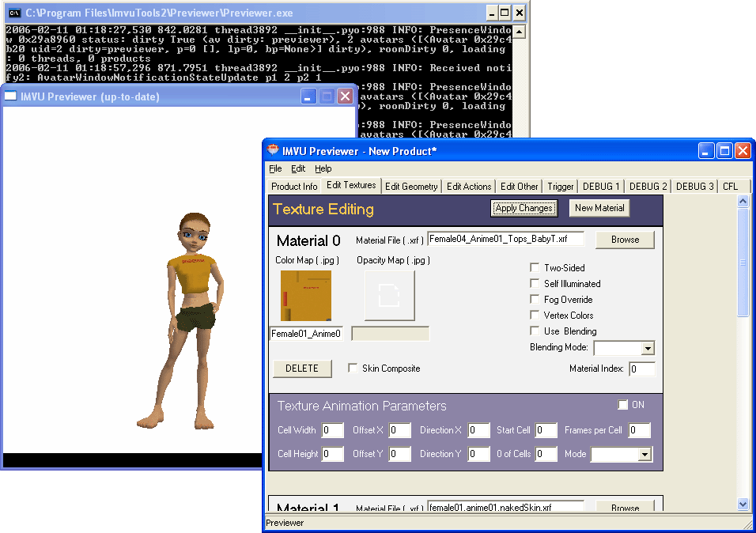Open the Trigger tab

pos(560,187)
